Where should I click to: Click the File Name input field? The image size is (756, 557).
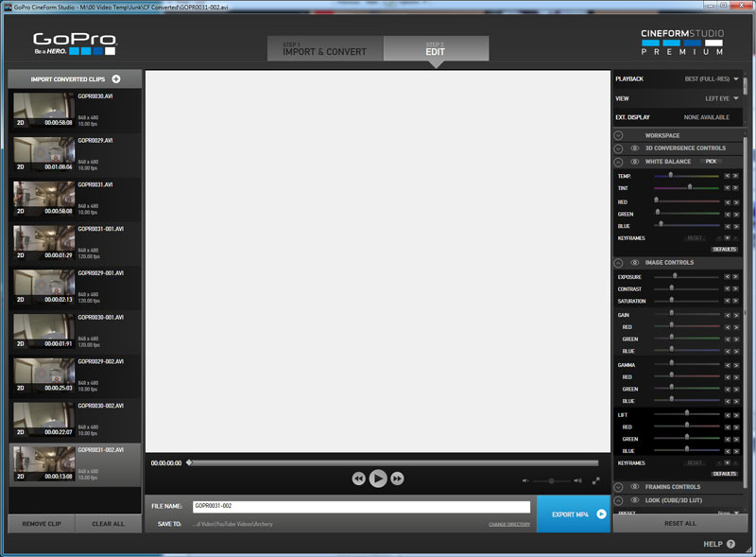tap(361, 506)
